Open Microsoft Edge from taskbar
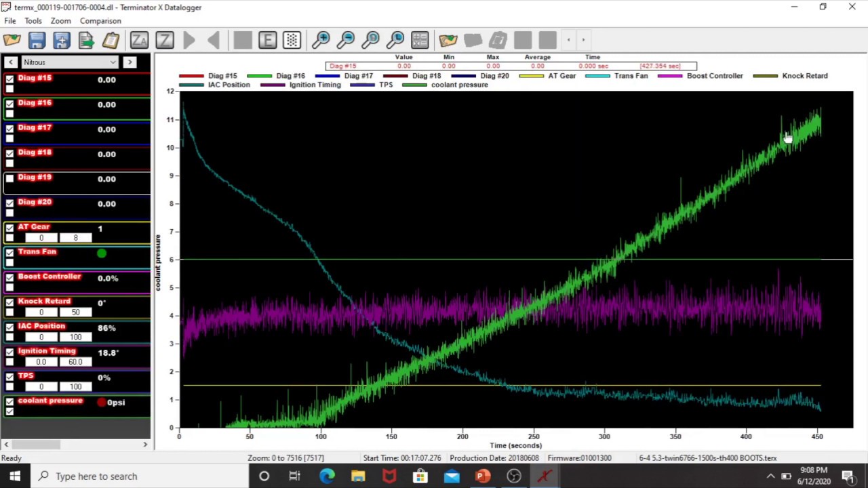Screen dimensions: 868x488 [327, 476]
